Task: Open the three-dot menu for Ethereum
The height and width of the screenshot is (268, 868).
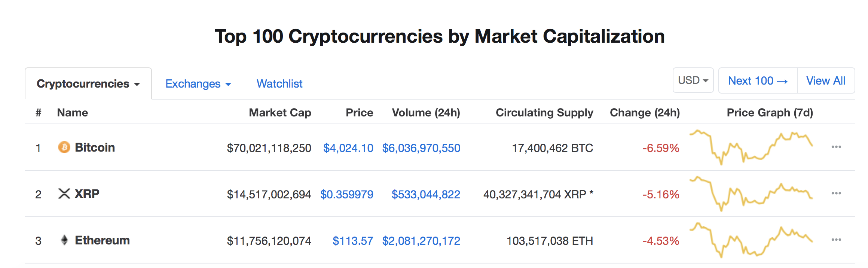Action: click(x=836, y=240)
